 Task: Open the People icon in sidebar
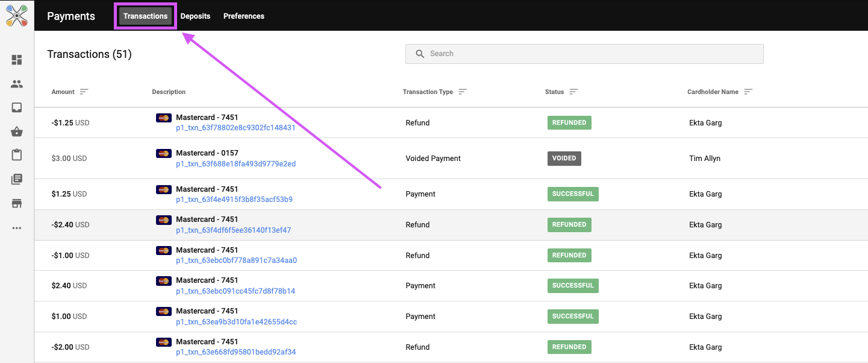pos(17,84)
